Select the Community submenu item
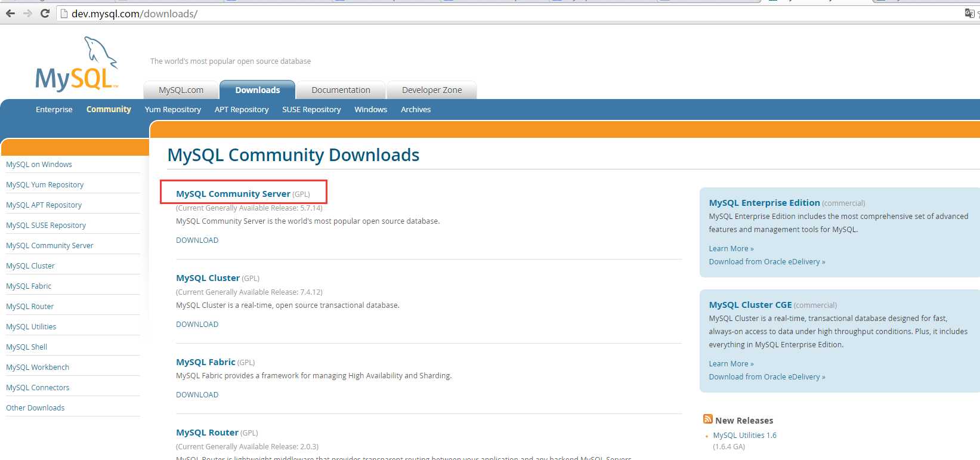The height and width of the screenshot is (460, 980). [x=109, y=109]
